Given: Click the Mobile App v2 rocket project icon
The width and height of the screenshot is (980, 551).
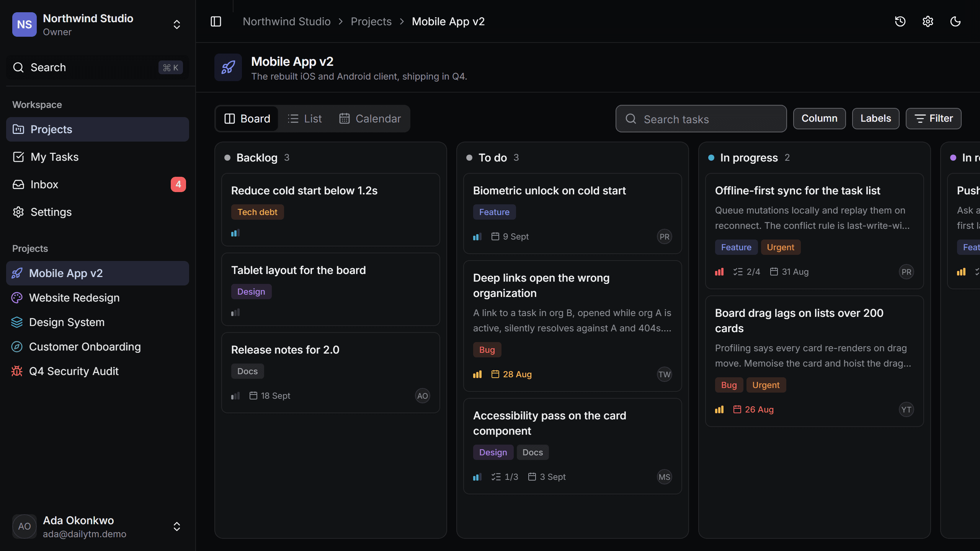Looking at the screenshot, I should (228, 67).
